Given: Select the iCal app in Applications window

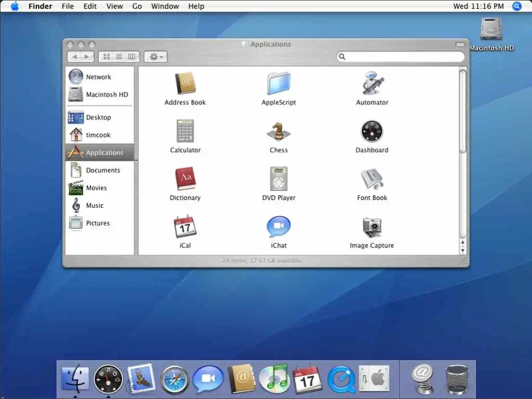Looking at the screenshot, I should coord(185,227).
